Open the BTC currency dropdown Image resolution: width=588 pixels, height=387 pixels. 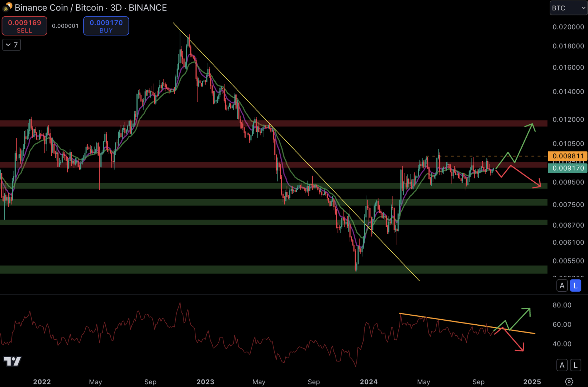(x=568, y=8)
